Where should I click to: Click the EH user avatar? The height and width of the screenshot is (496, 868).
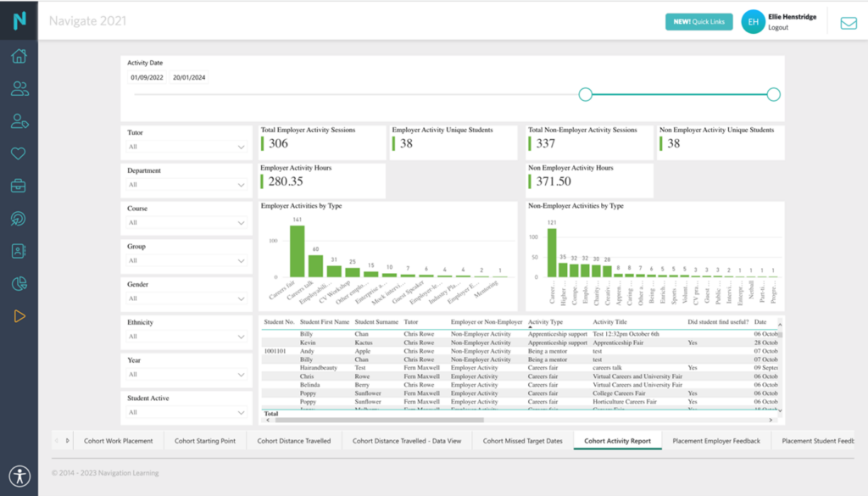click(x=753, y=22)
